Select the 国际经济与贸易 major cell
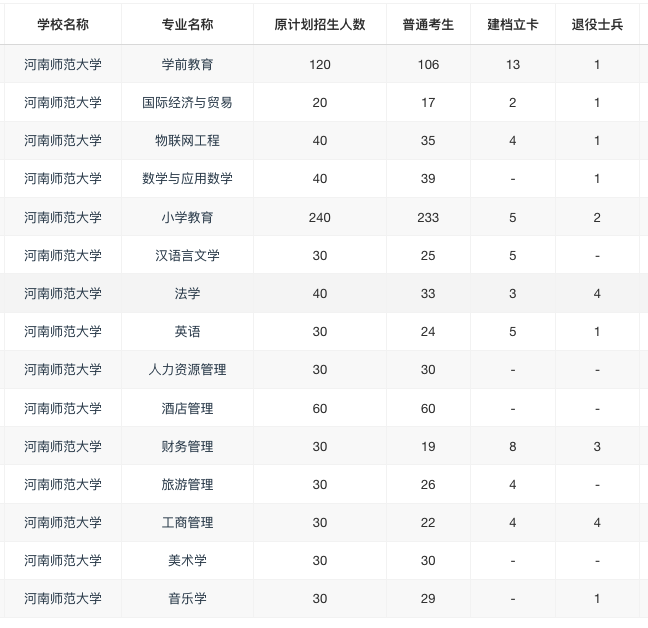The width and height of the screenshot is (648, 628). tap(187, 102)
